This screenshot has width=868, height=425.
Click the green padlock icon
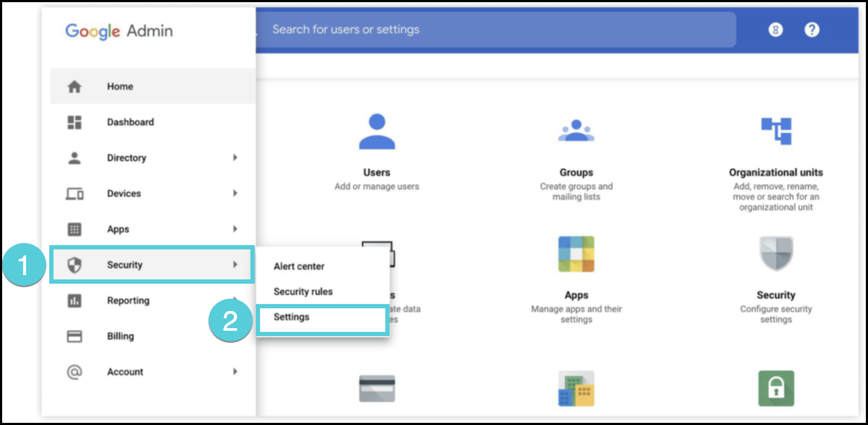coord(776,389)
